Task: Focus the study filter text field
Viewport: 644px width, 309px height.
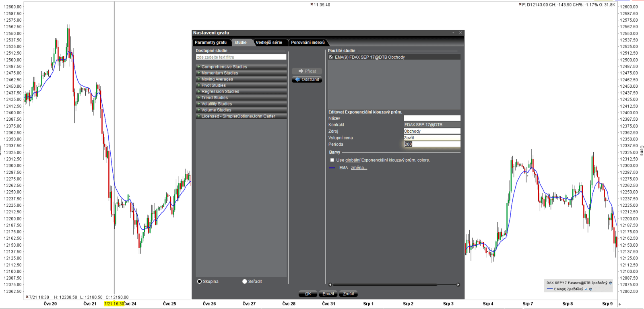Action: (x=241, y=57)
